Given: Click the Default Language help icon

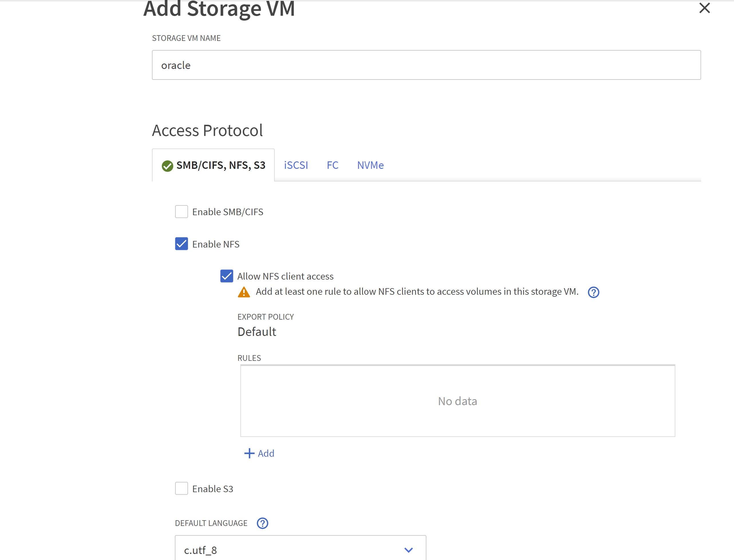Looking at the screenshot, I should pyautogui.click(x=262, y=523).
